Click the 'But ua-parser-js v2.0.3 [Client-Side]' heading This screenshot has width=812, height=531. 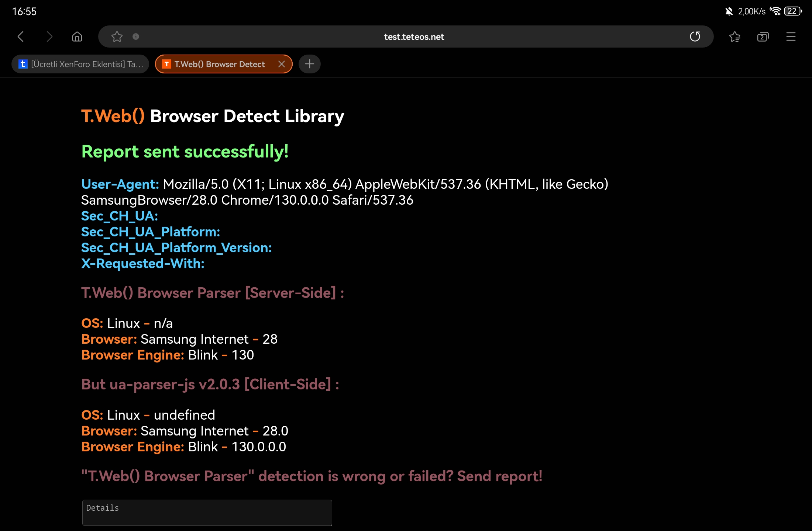tap(210, 384)
